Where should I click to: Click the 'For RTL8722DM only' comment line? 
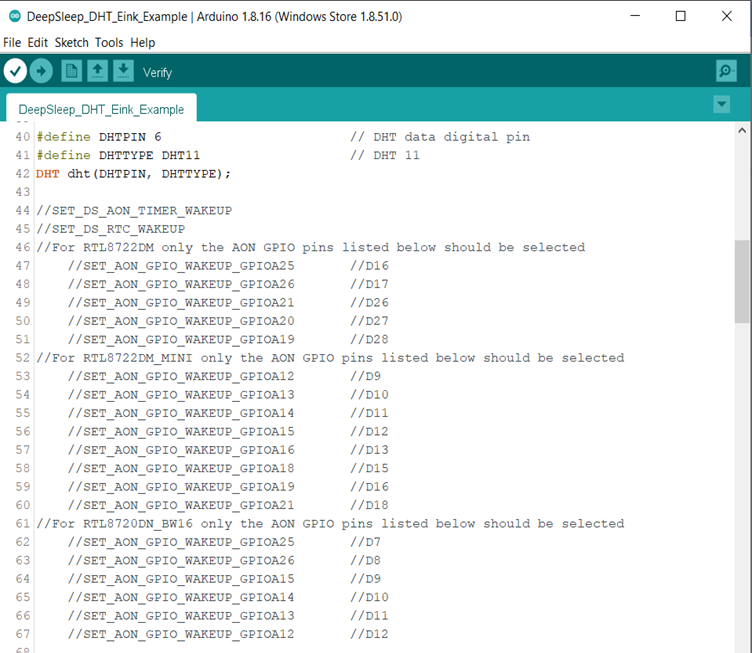pyautogui.click(x=311, y=247)
